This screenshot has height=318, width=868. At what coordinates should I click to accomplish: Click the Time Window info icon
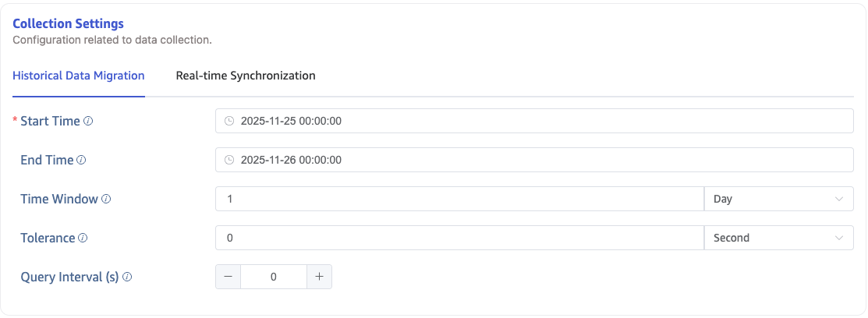[x=106, y=200]
